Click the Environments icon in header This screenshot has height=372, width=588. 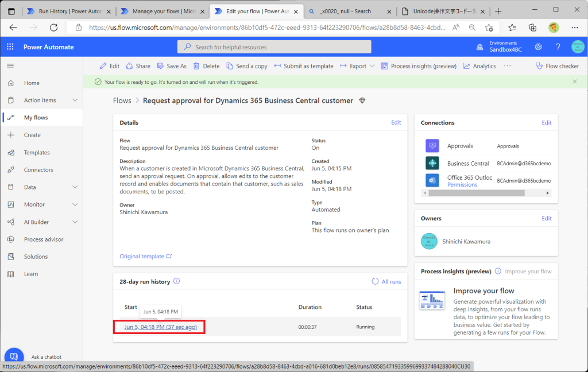click(x=479, y=47)
